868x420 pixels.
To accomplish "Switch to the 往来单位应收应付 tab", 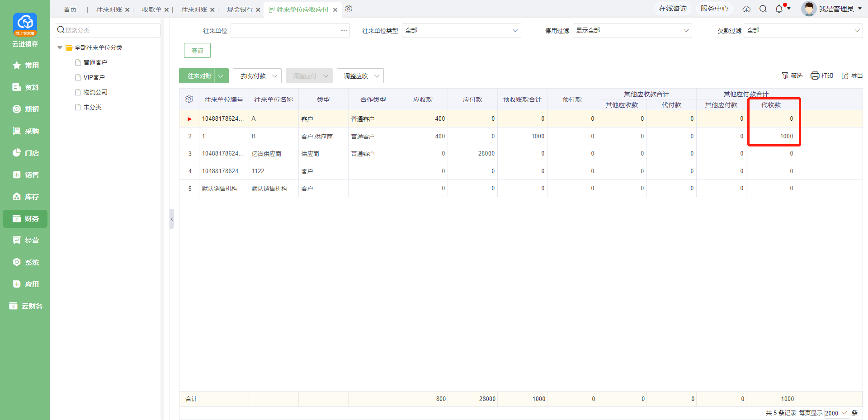I will [x=302, y=9].
